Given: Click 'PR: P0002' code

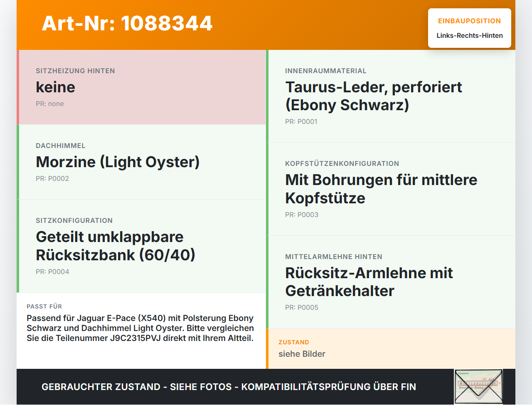Looking at the screenshot, I should pos(52,179).
